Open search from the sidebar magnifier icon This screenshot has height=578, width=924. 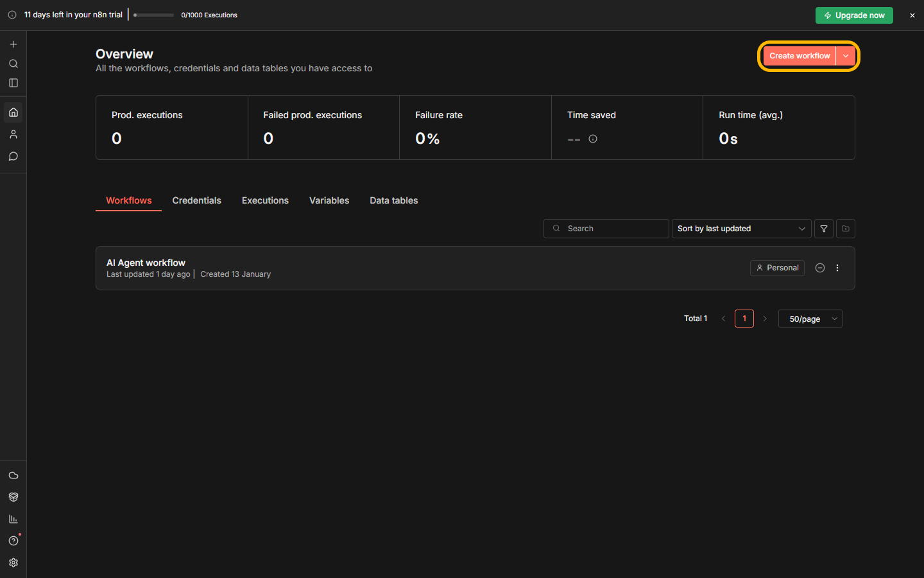[13, 64]
